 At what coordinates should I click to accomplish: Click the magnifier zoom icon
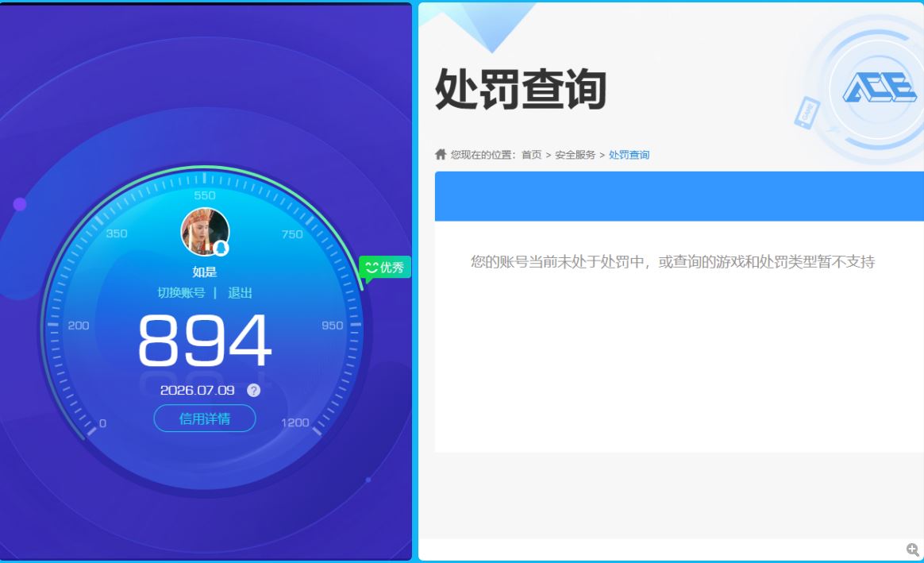(913, 550)
